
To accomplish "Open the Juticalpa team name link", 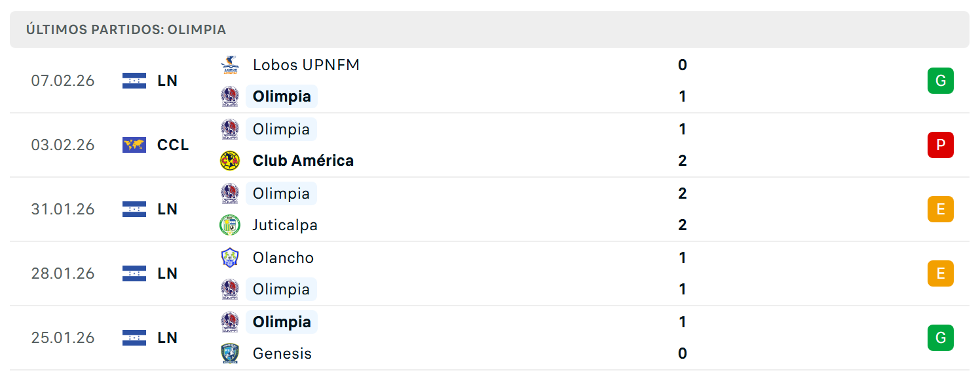I will point(285,225).
